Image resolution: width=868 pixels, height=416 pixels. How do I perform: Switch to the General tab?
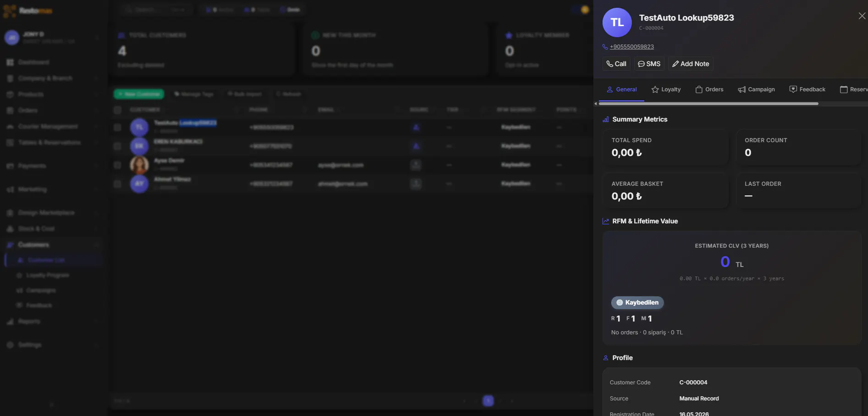[622, 89]
